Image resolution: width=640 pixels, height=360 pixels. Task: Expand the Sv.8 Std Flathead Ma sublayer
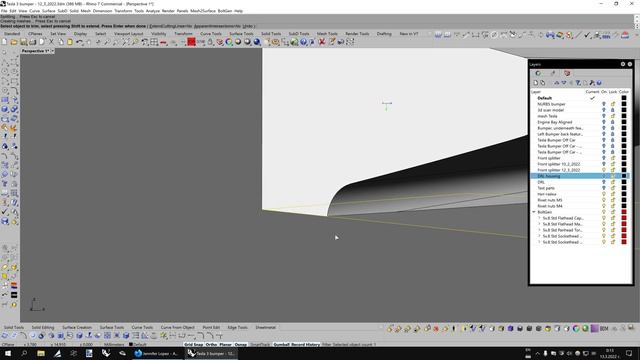pos(539,224)
